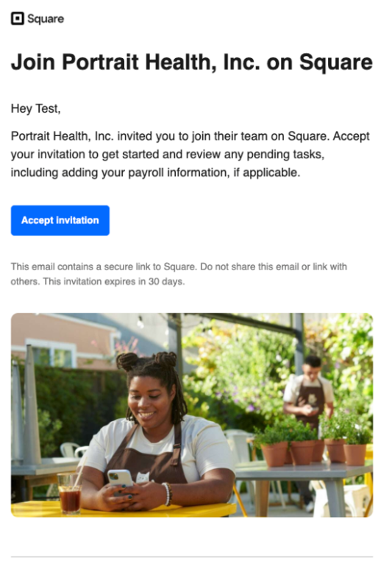Click 'This invitation expires in 30 days' text
The width and height of the screenshot is (392, 567).
[x=113, y=281]
